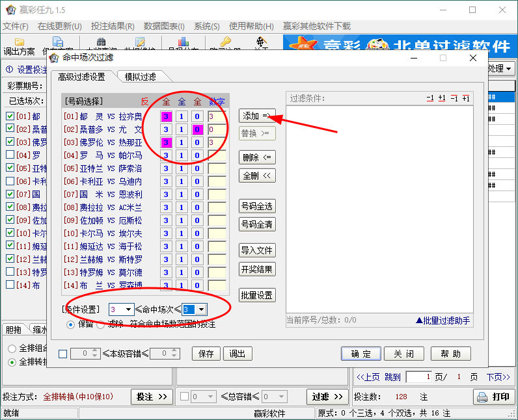Screen dimensions: 518x420
Task: Switch to the 模拟过滤 tab
Action: [x=141, y=77]
